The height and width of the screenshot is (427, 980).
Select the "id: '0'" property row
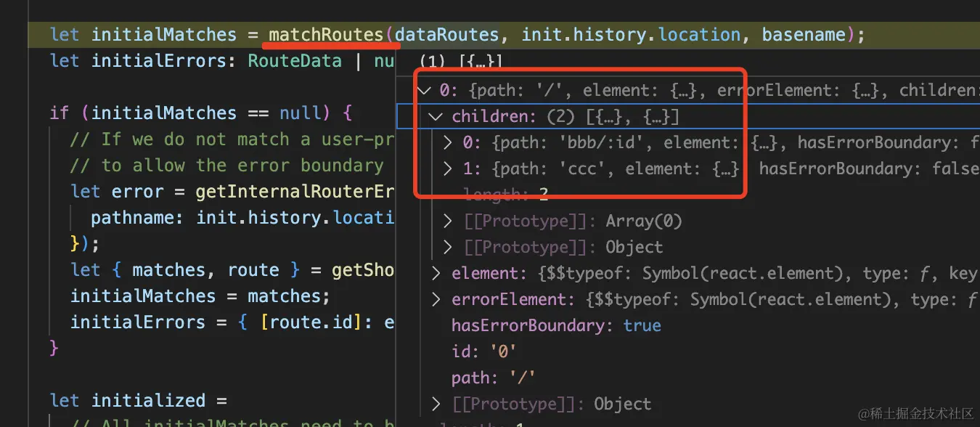click(x=483, y=352)
